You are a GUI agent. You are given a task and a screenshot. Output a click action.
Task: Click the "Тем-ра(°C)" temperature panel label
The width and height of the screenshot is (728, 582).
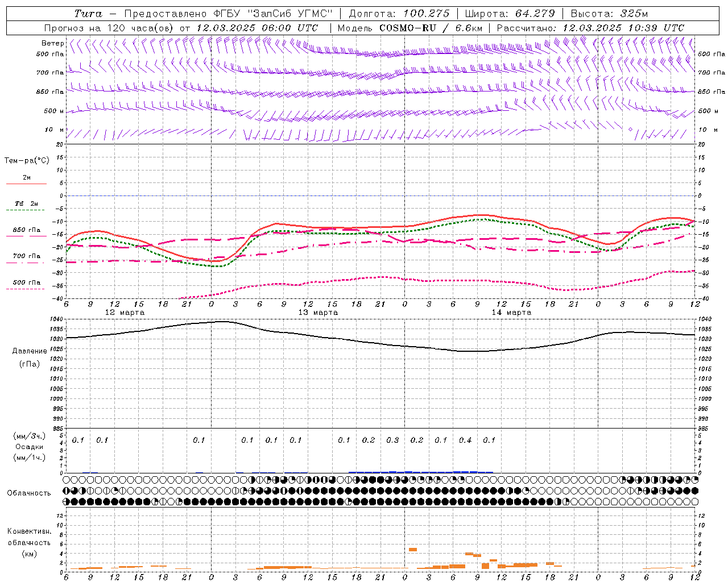(27, 160)
